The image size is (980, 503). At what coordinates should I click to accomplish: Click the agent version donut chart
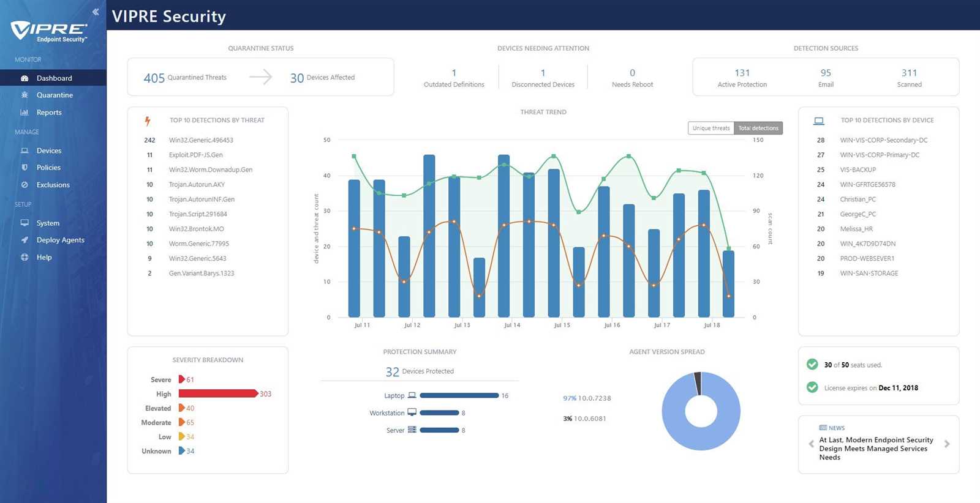tap(701, 411)
